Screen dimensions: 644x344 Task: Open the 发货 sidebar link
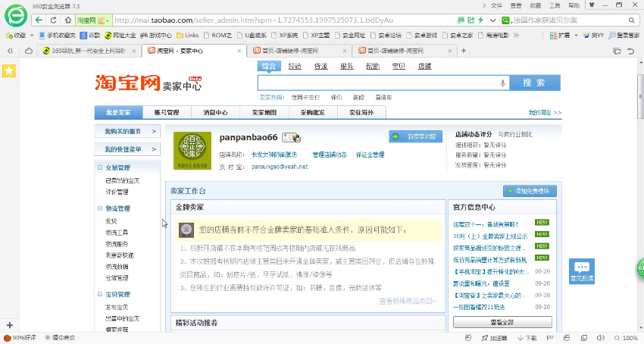tap(111, 221)
